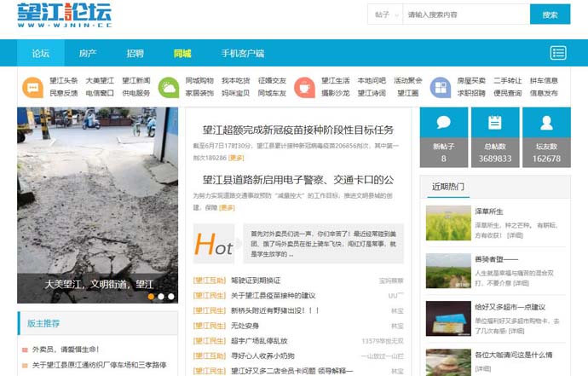The image size is (588, 376).
Task: Open the 征婚交友 link
Action: (272, 80)
